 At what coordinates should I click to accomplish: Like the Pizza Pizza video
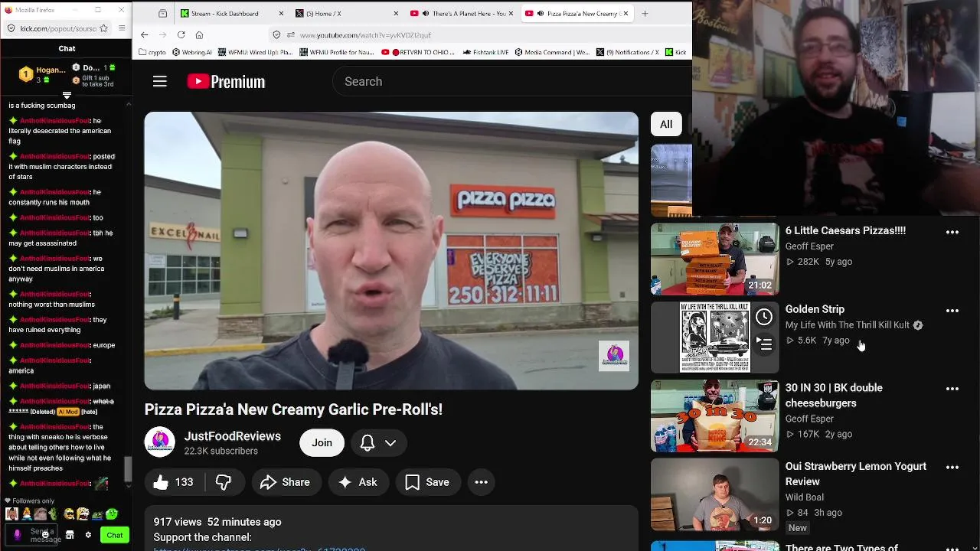(x=174, y=482)
